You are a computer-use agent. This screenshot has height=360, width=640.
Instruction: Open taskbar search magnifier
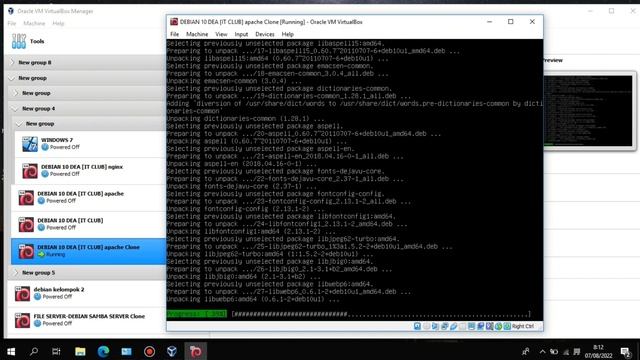pyautogui.click(x=34, y=351)
